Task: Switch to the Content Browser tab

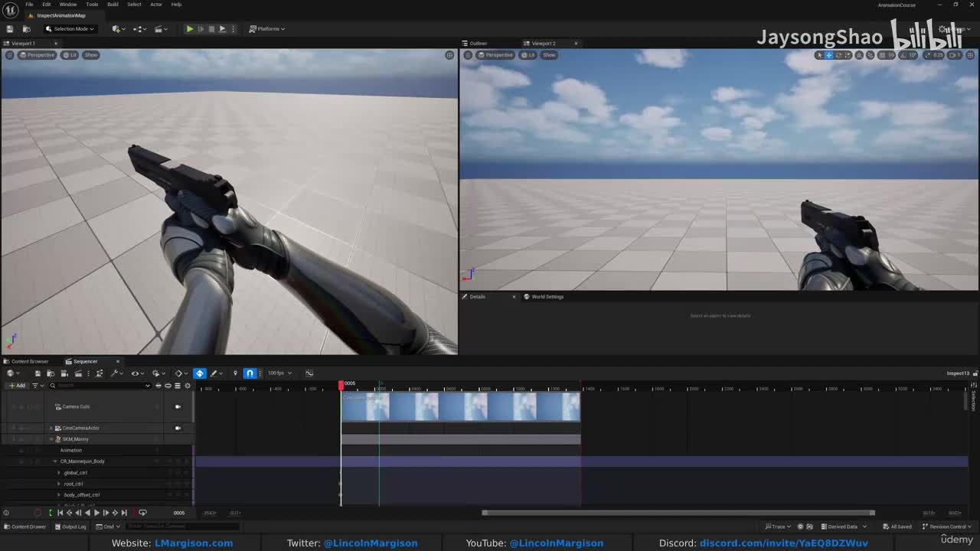Action: (29, 361)
